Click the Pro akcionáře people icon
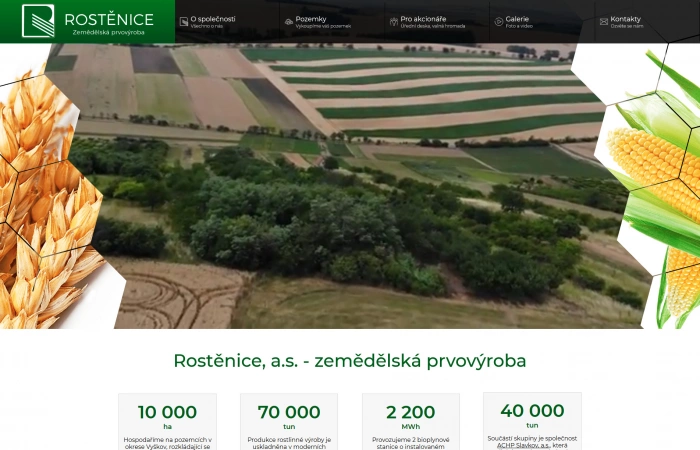Image resolution: width=700 pixels, height=450 pixels. pyautogui.click(x=394, y=21)
